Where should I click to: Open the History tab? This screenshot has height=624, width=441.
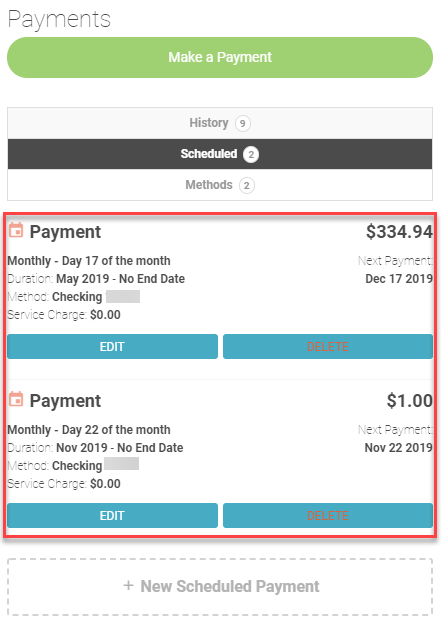tap(220, 123)
